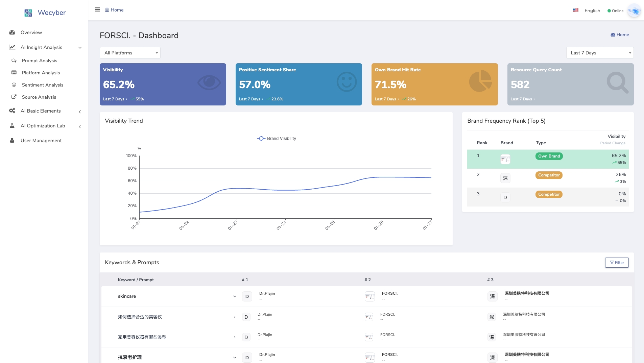Click the Filter button
This screenshot has height=363, width=644.
click(617, 263)
